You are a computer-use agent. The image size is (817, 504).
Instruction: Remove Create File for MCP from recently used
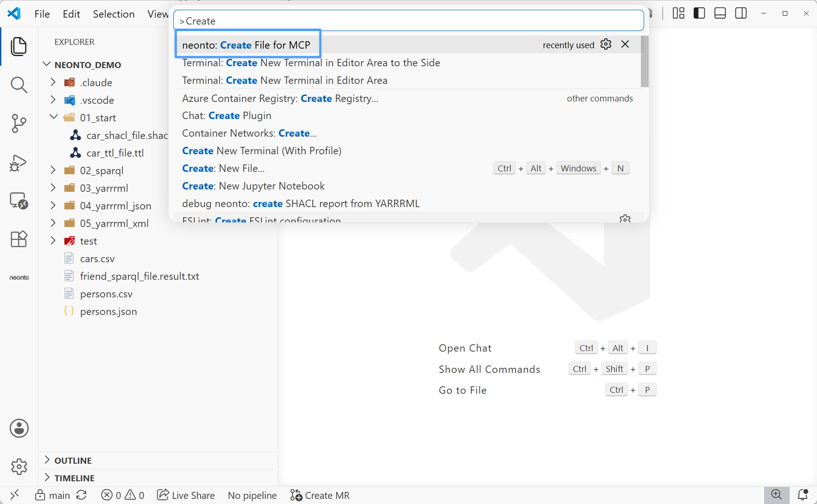[x=625, y=44]
